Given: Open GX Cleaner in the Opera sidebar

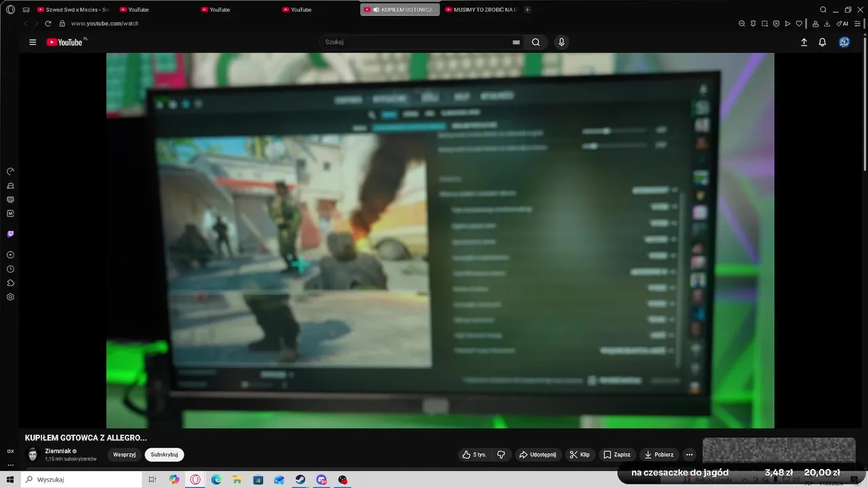Looking at the screenshot, I should click(10, 185).
